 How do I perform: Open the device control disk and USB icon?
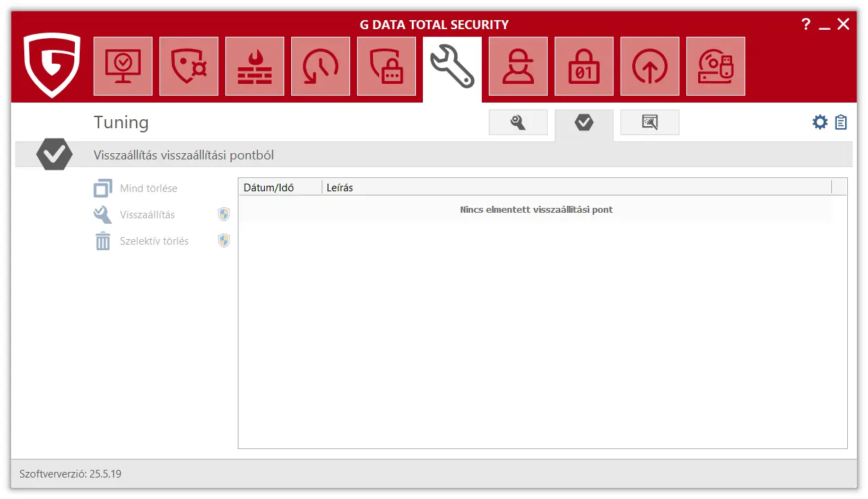(715, 67)
